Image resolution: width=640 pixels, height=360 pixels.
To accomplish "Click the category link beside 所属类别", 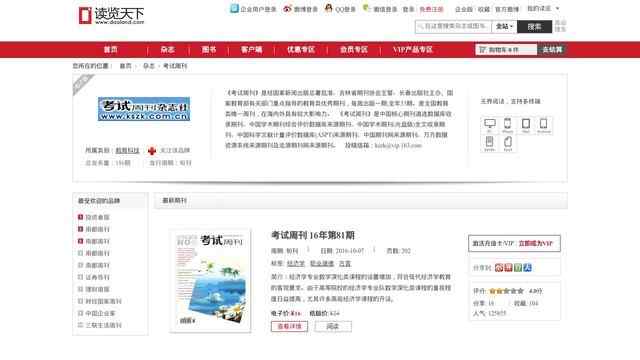I will tap(127, 151).
